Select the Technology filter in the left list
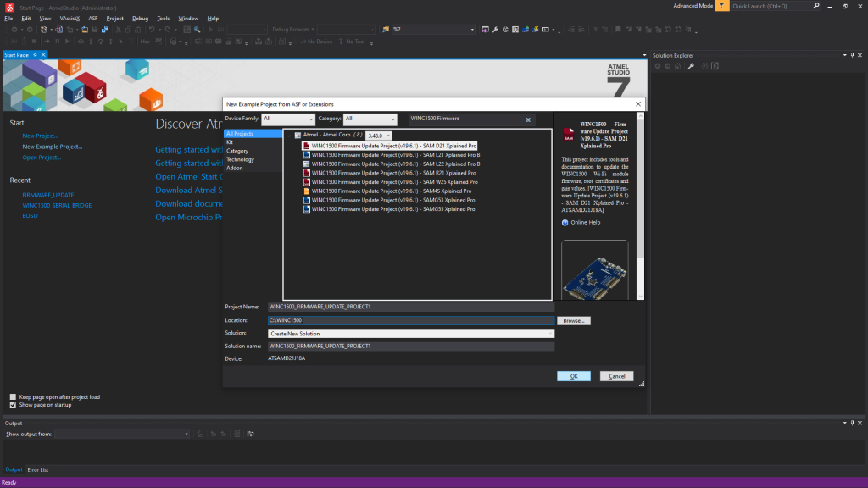868x488 pixels. 240,159
